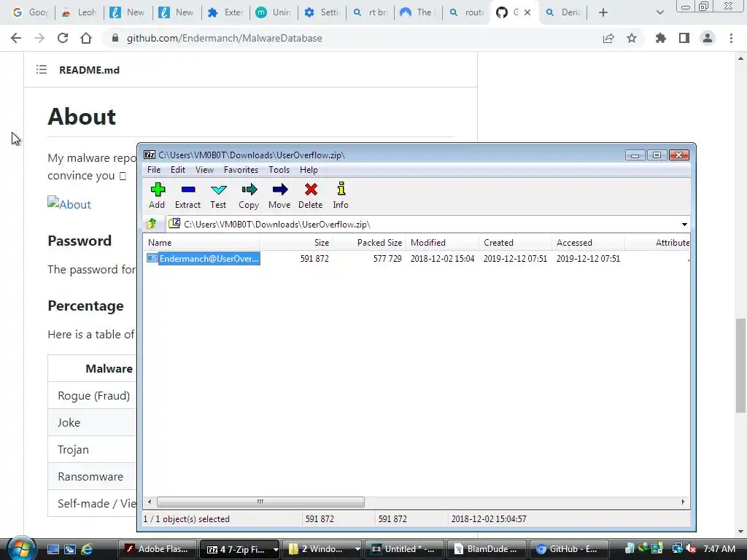The width and height of the screenshot is (747, 560).
Task: Click the Chrome back arrow
Action: (16, 38)
